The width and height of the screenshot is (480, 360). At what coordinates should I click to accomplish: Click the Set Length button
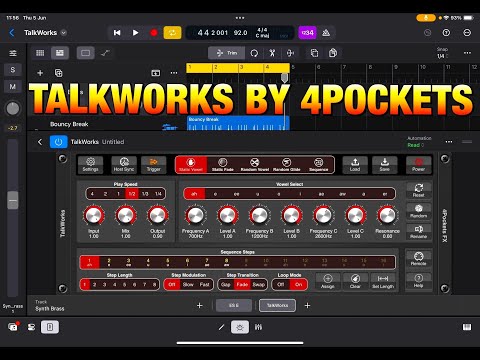383,281
